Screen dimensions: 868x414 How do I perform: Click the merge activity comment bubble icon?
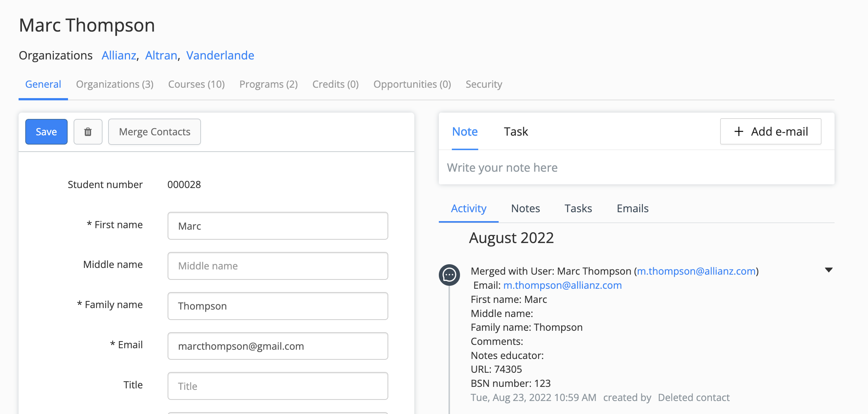(x=450, y=275)
